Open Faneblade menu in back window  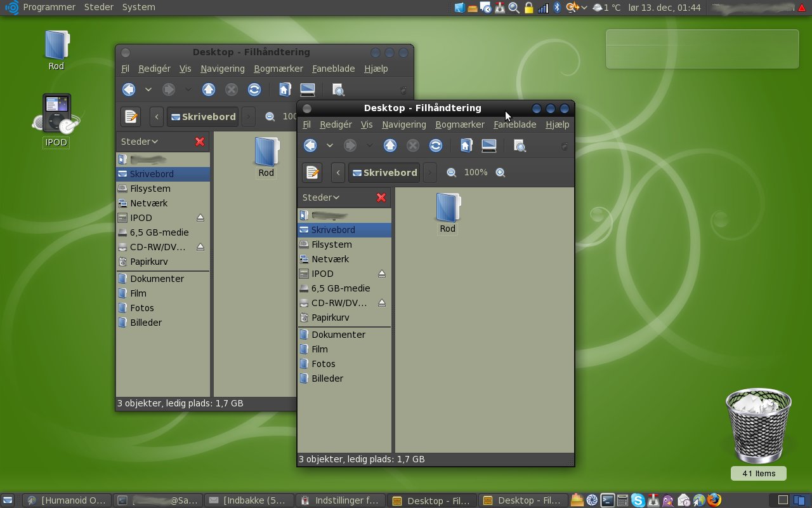[333, 69]
